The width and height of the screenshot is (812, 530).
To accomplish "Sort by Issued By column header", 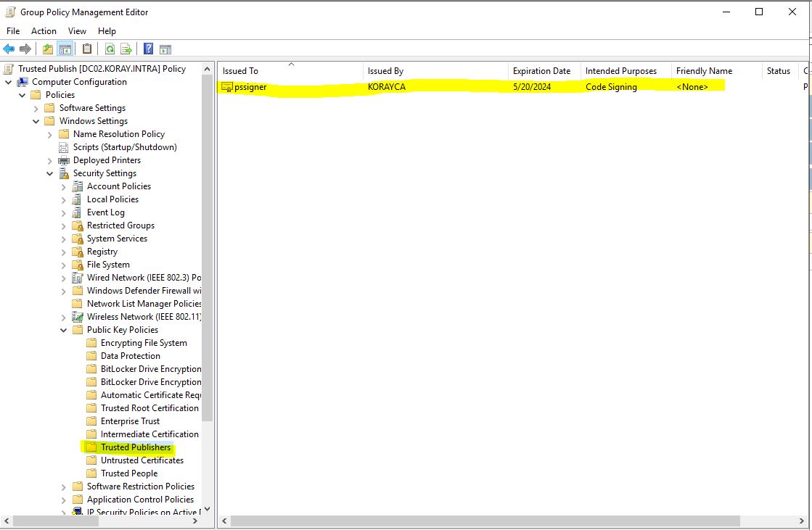I will coord(435,71).
